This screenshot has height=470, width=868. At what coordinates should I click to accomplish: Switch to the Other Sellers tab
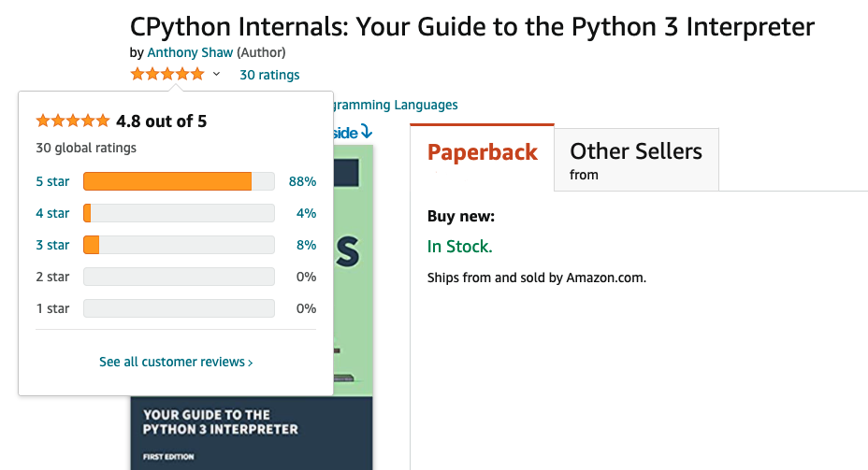(x=637, y=160)
